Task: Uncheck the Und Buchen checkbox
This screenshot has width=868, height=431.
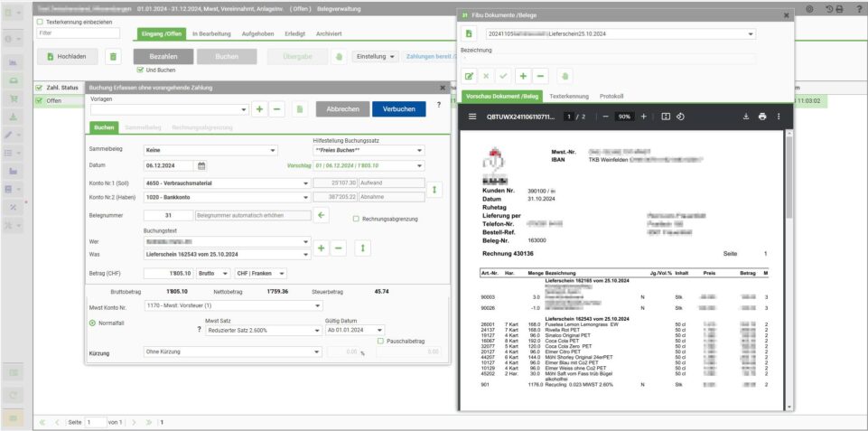Action: 140,70
